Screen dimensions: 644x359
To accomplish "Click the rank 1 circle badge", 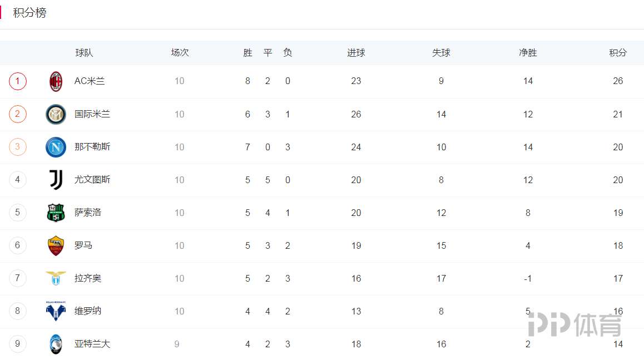I will pyautogui.click(x=18, y=81).
